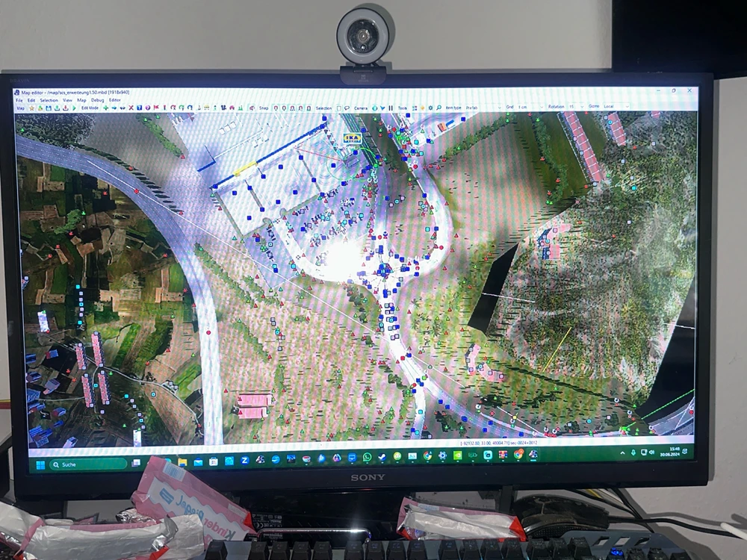Click the green Run Map play icon
This screenshot has height=560, width=747.
(74, 108)
